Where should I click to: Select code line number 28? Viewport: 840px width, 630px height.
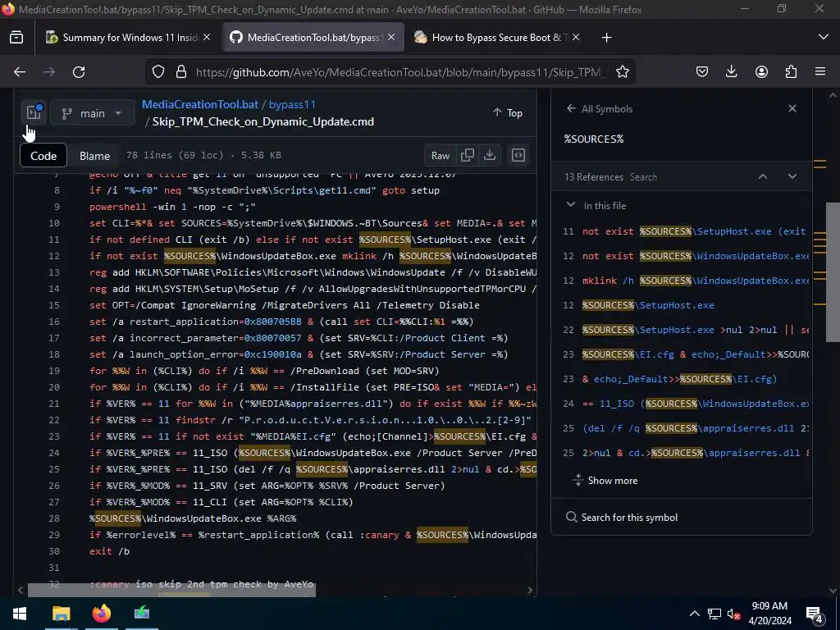pos(54,518)
